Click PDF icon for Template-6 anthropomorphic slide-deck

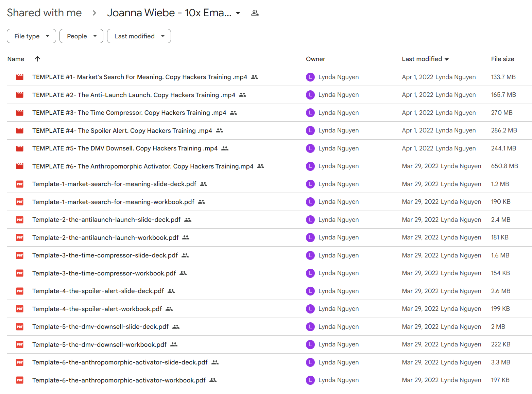point(20,362)
